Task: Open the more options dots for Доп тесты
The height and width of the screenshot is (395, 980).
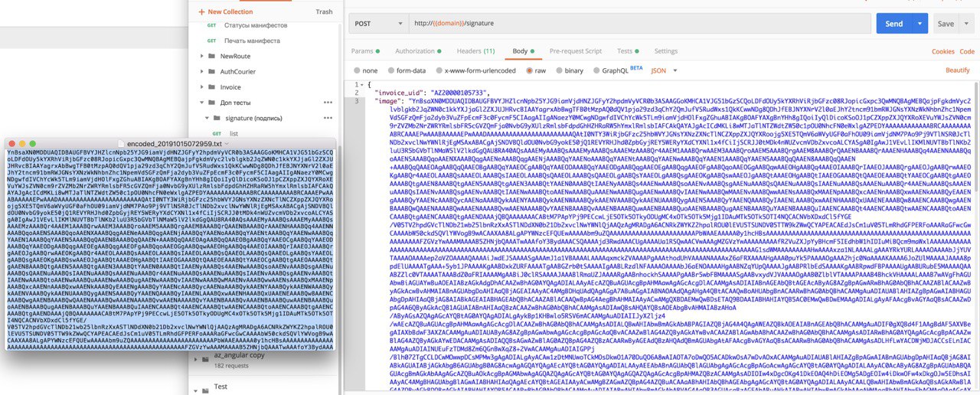Action: tap(328, 103)
